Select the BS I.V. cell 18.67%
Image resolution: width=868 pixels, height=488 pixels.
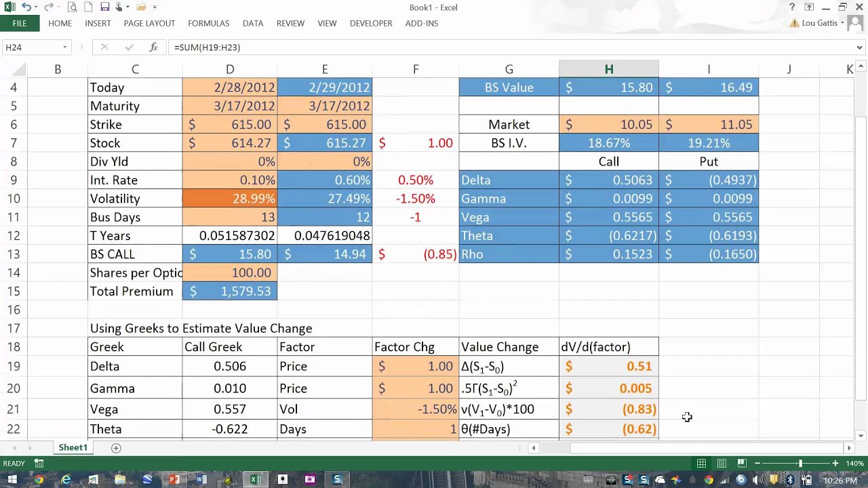click(609, 143)
